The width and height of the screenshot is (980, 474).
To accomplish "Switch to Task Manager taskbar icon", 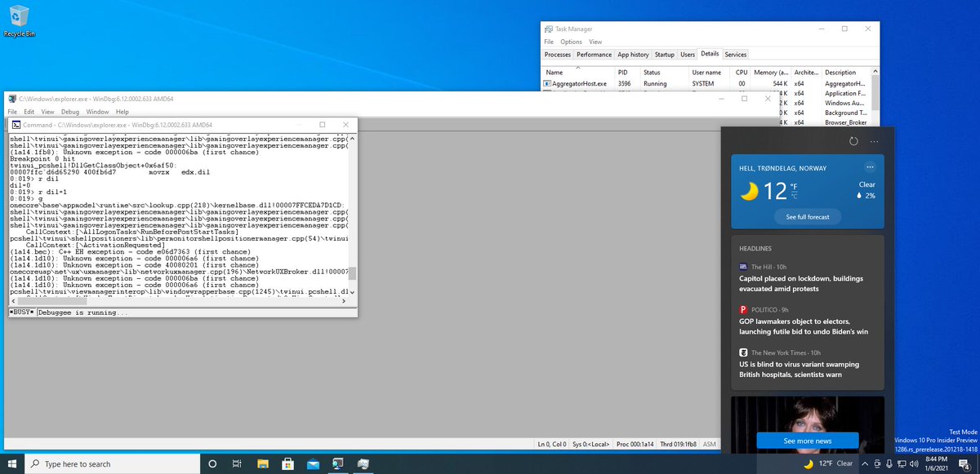I will 362,463.
